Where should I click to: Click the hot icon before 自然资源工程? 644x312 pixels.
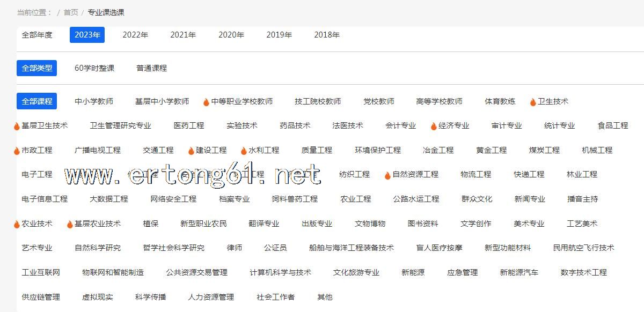point(387,175)
